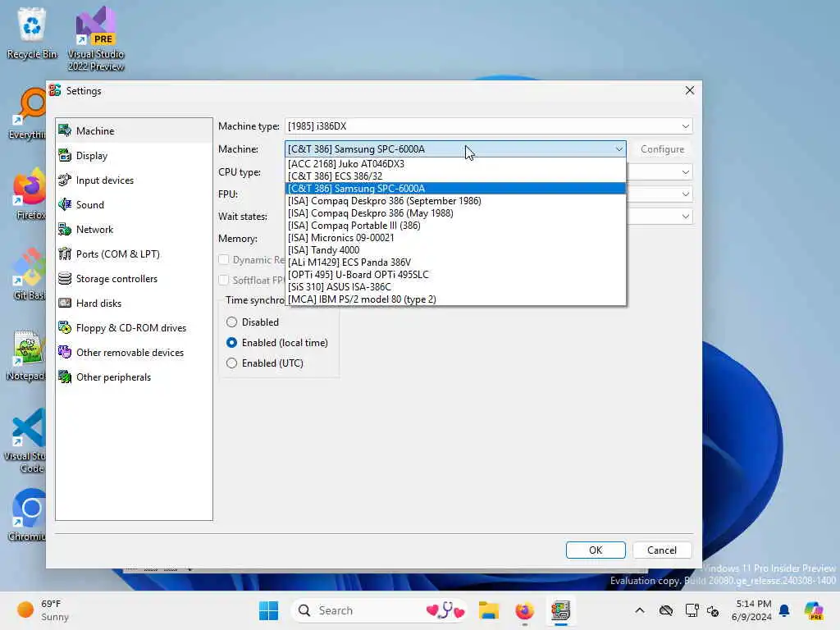Click the Configure machine button
This screenshot has width=840, height=630.
coord(662,149)
